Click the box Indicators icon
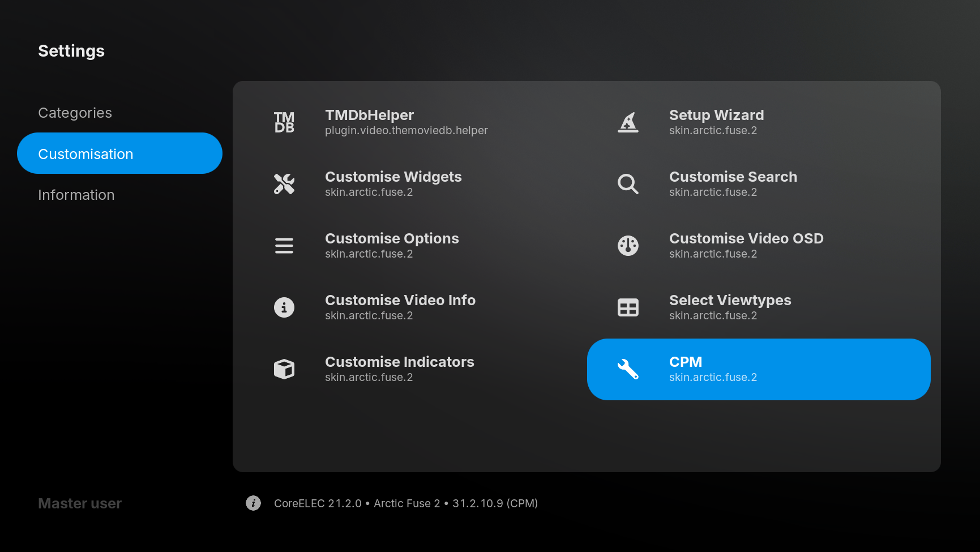Screen dimensions: 980x552 pyautogui.click(x=284, y=369)
